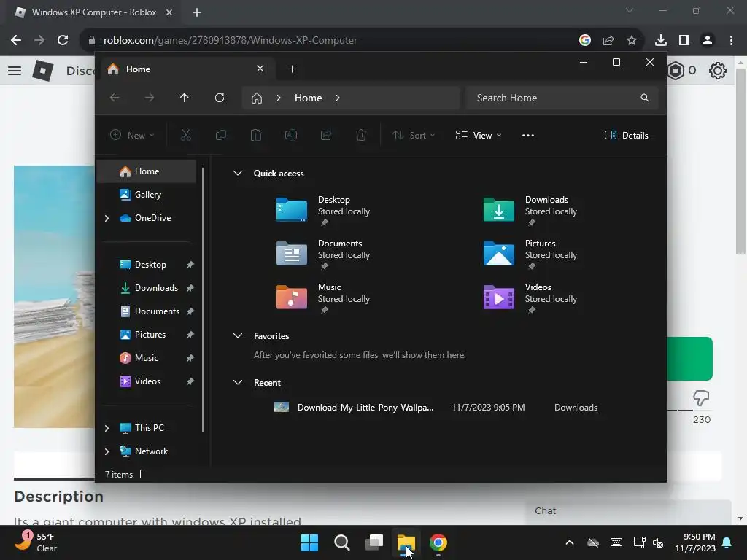The image size is (747, 560).
Task: Click the Explorer forward arrow
Action: (x=150, y=98)
